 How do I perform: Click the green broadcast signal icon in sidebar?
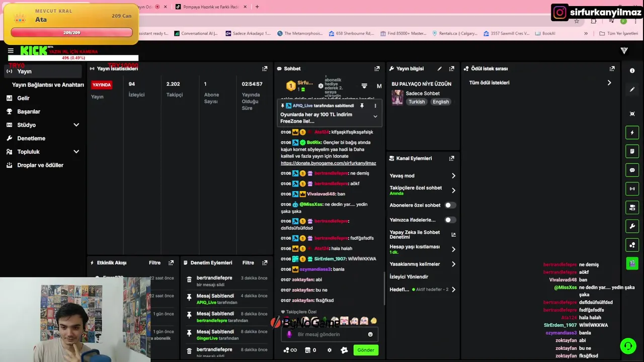point(632,189)
